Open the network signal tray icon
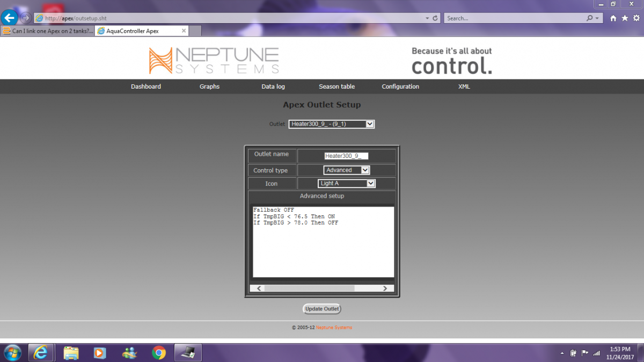This screenshot has width=644, height=362. click(x=596, y=353)
